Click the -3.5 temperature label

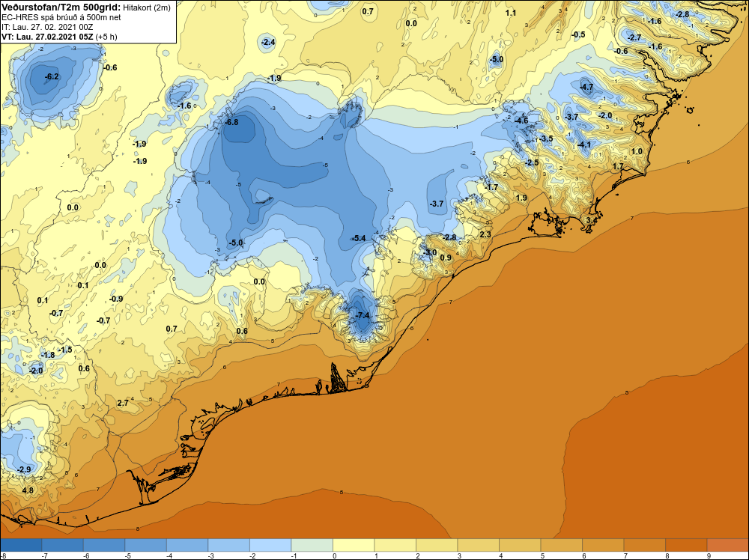pos(545,139)
